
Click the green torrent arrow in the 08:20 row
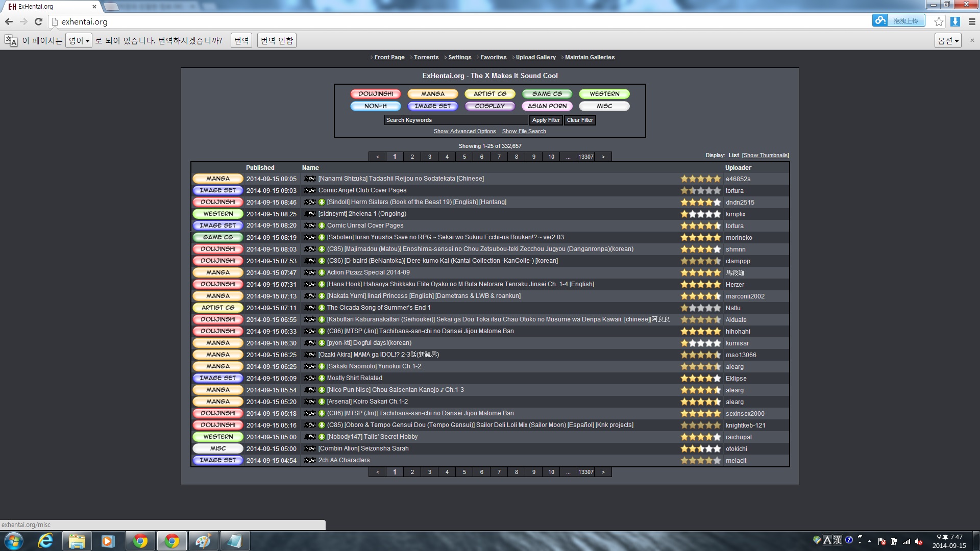click(x=322, y=226)
